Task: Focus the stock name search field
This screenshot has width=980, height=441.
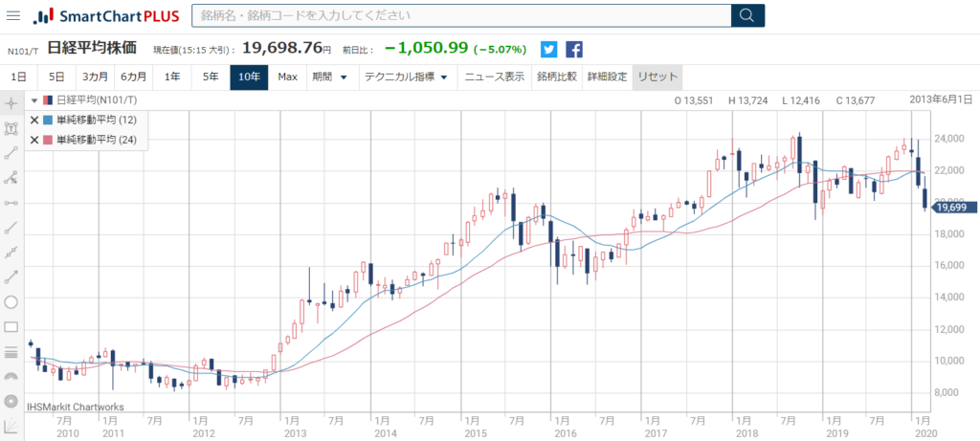Action: (460, 16)
